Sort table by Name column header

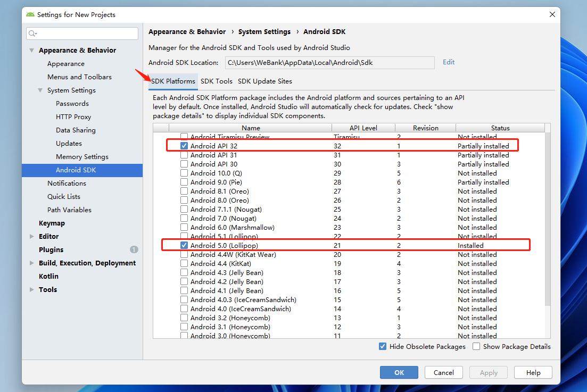point(251,128)
